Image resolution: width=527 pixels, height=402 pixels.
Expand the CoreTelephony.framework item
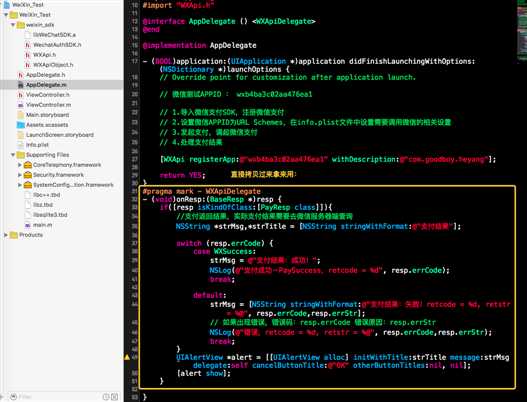pos(19,165)
